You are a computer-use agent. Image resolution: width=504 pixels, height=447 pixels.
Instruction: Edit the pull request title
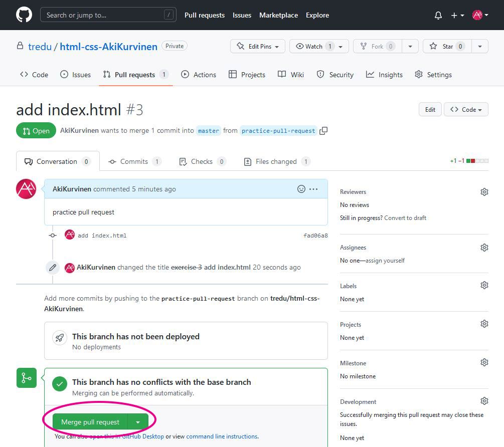click(430, 110)
